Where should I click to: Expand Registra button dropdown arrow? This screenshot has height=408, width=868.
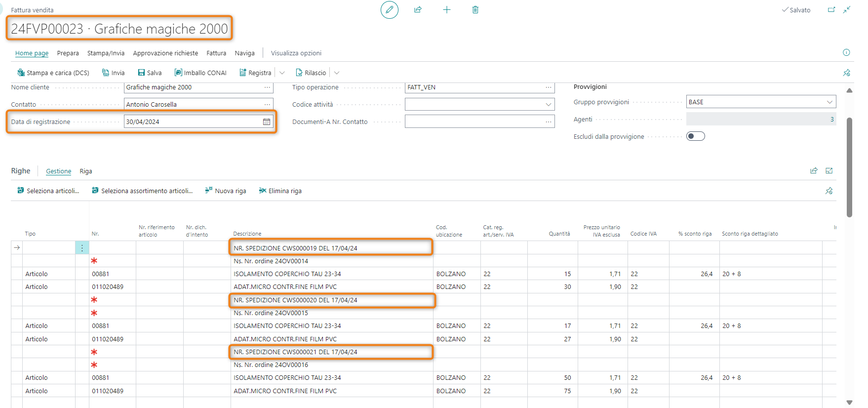[282, 73]
